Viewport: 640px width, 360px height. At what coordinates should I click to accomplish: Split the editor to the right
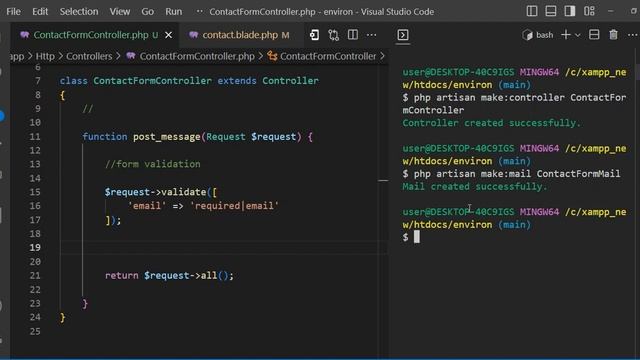[x=353, y=35]
